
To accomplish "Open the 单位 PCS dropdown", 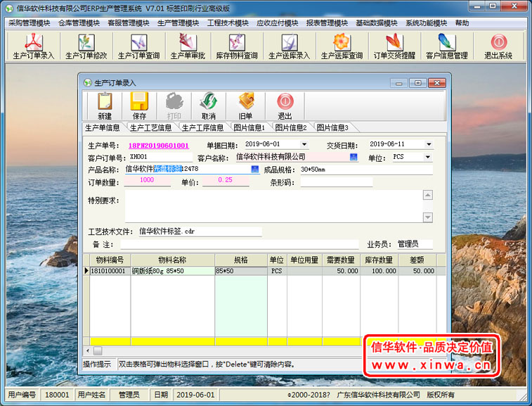I will (x=427, y=157).
